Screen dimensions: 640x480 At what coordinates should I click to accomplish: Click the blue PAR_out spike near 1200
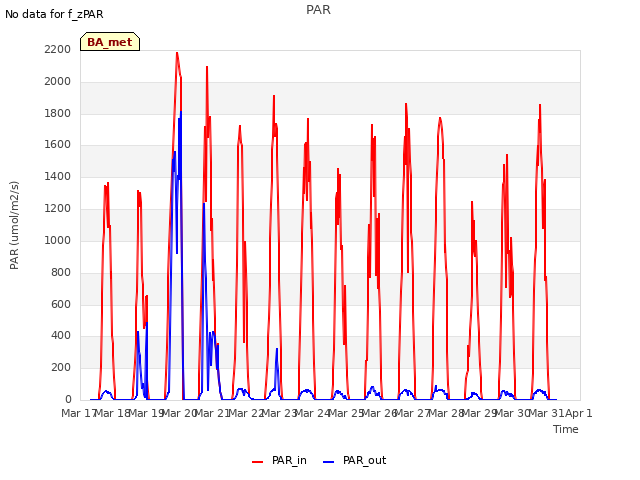click(x=204, y=204)
